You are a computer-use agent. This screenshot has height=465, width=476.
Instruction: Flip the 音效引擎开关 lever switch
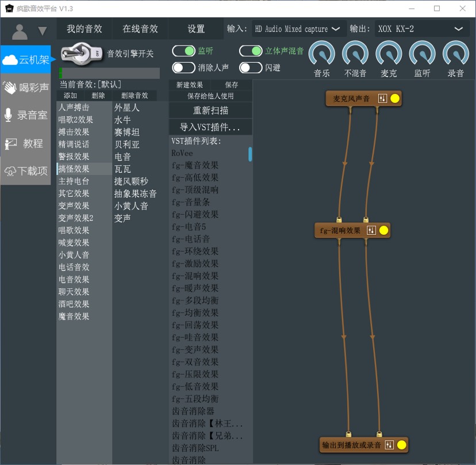(82, 54)
